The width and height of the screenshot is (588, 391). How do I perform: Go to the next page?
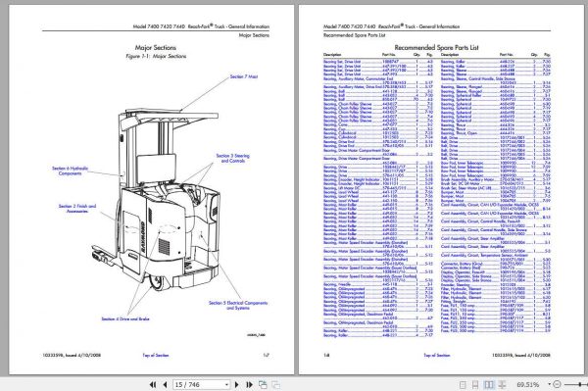tap(236, 384)
